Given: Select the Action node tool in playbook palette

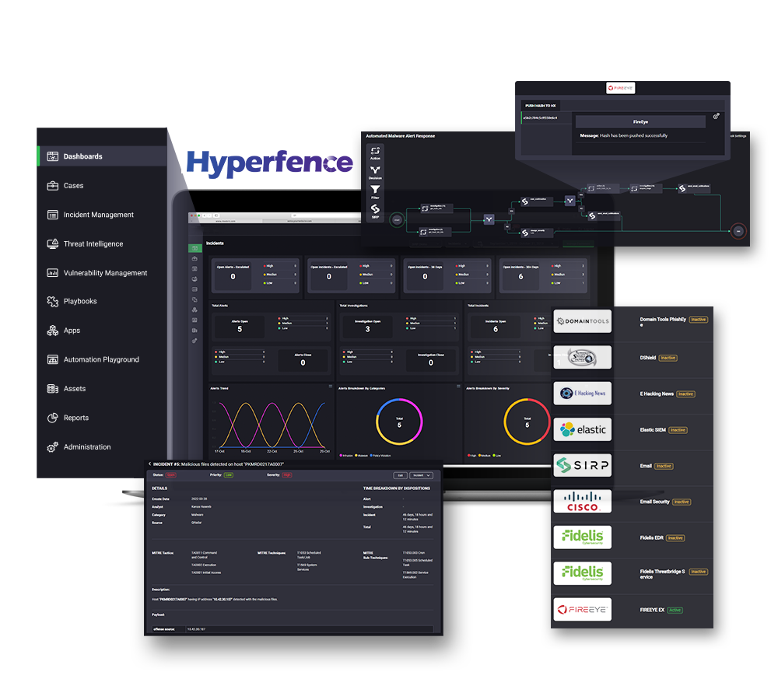Looking at the screenshot, I should point(375,152).
